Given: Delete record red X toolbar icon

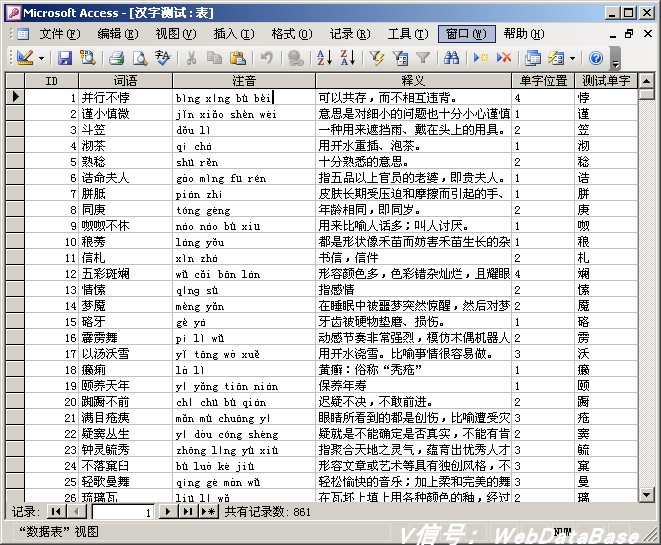Looking at the screenshot, I should [x=504, y=58].
